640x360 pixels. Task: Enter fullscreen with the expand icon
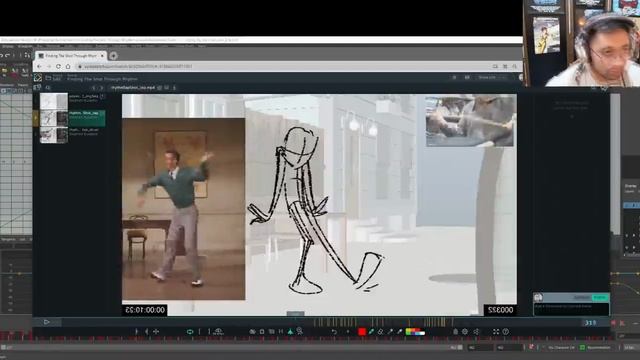496,332
